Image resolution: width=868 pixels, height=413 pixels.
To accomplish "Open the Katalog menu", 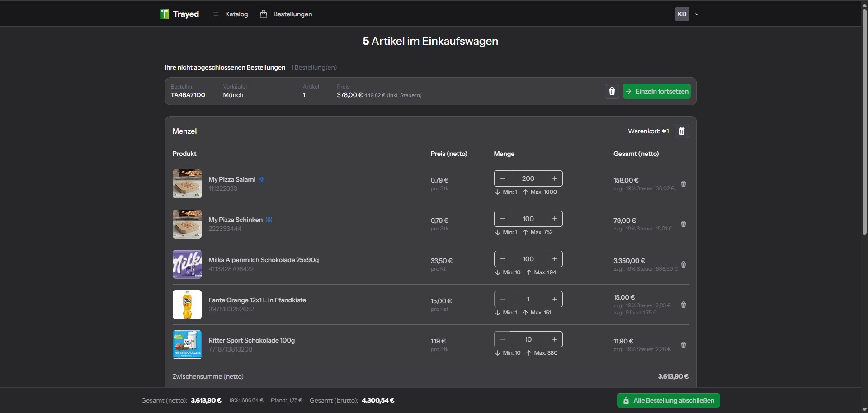I will 230,14.
